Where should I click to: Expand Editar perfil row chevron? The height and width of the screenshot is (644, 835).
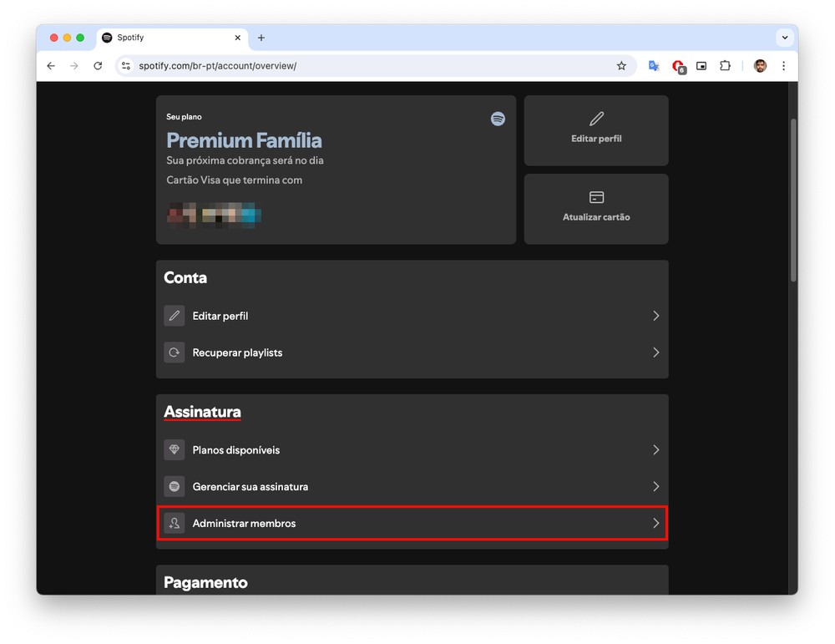[655, 316]
